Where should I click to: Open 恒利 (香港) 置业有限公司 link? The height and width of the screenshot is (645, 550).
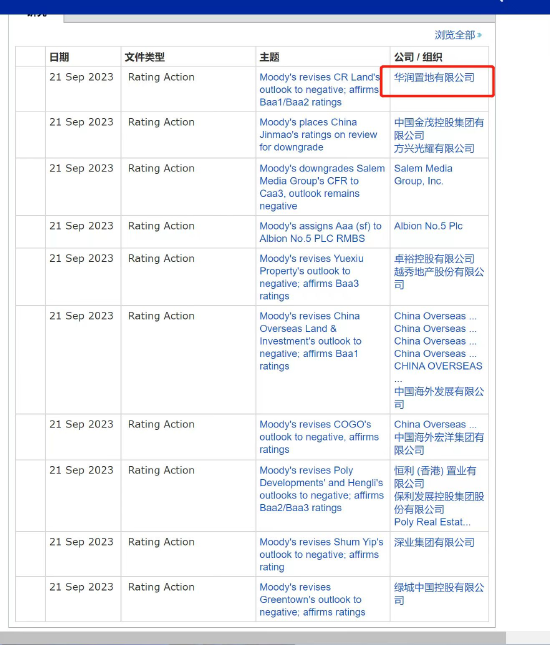(435, 477)
